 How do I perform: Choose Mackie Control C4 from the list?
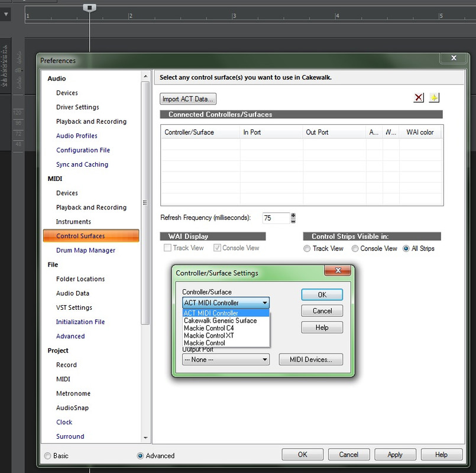226,328
